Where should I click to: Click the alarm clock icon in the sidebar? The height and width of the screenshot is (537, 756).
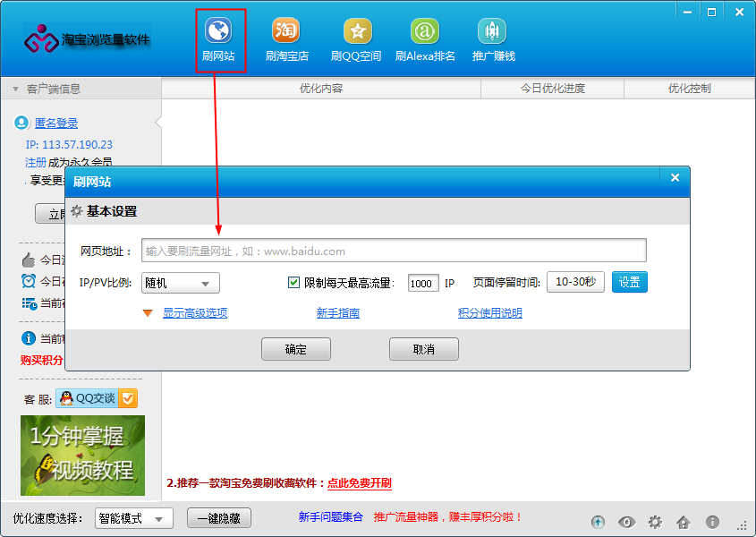[x=29, y=281]
